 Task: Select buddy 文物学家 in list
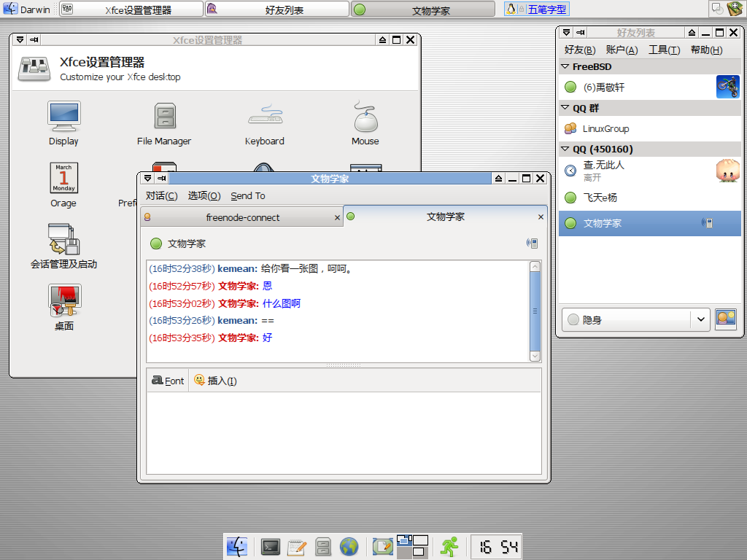(x=650, y=223)
